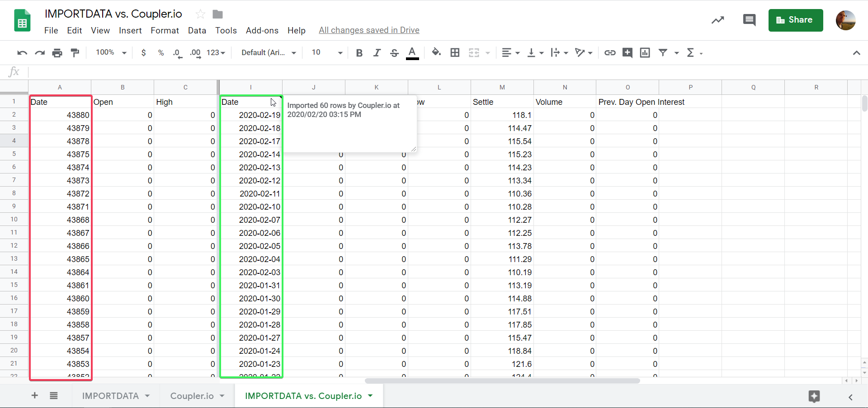The image size is (868, 408).
Task: Add a new sheet
Action: point(34,396)
